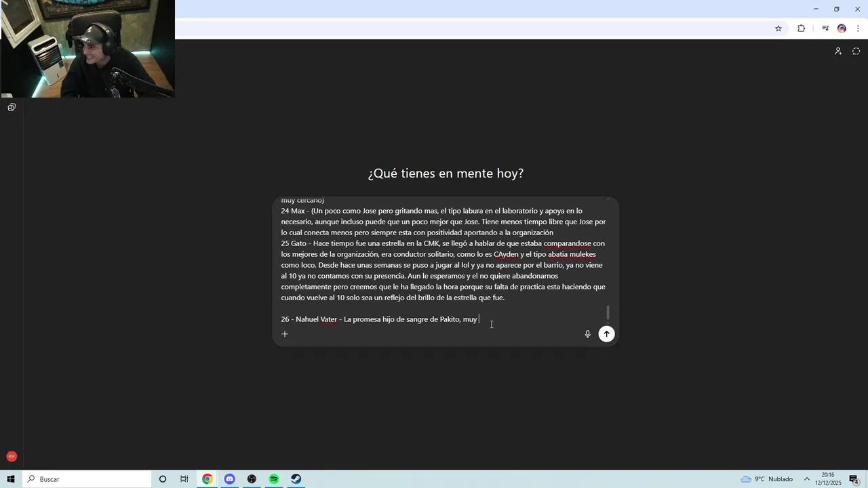Open the Windows Start menu
The height and width of the screenshot is (488, 868).
(x=11, y=479)
